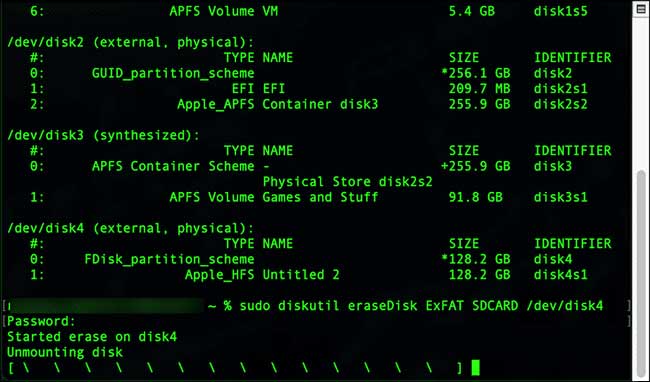The width and height of the screenshot is (650, 382).
Task: Click the /dev/disk4 argument in the command
Action: coord(565,306)
